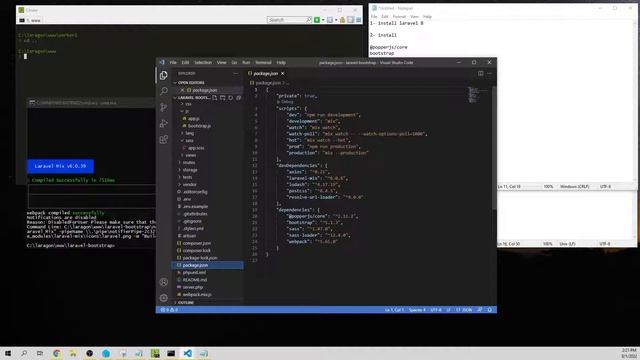Open the File menu in VS Code
The height and width of the screenshot is (360, 640).
173,62
